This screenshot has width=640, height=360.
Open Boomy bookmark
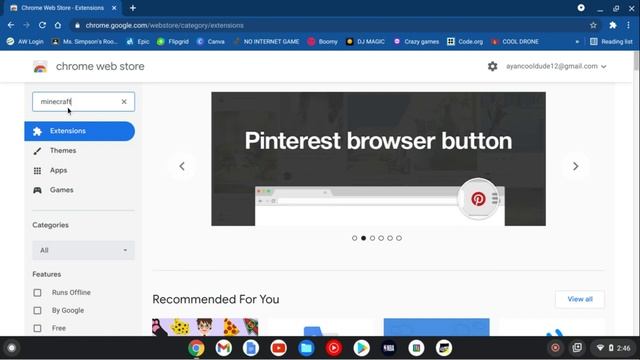(322, 42)
